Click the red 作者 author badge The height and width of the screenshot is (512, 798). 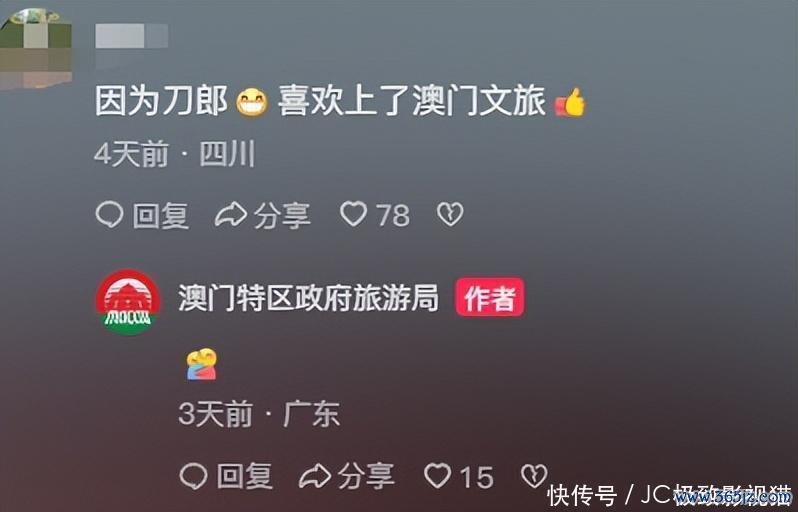490,297
